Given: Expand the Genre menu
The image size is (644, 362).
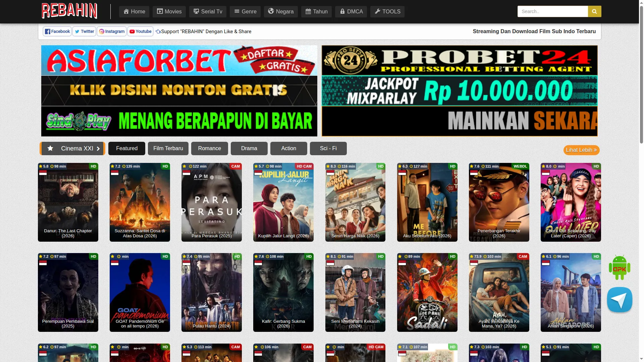Looking at the screenshot, I should [x=245, y=12].
